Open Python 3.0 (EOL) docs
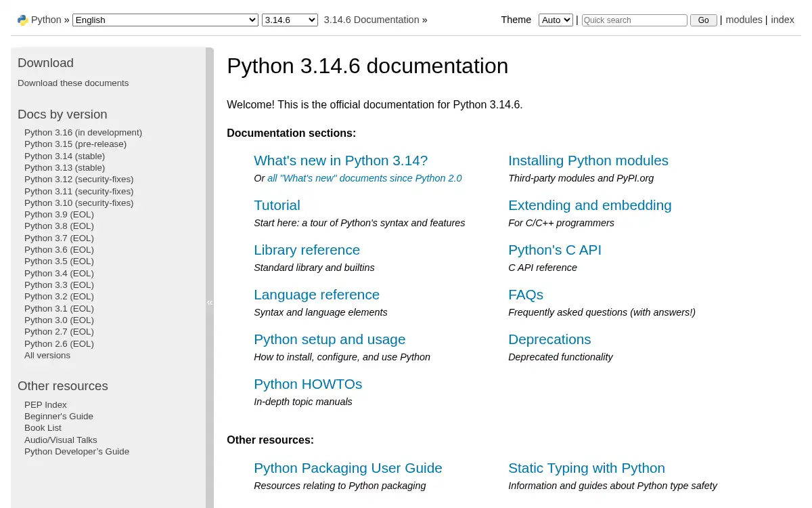This screenshot has height=508, width=812. tap(59, 320)
